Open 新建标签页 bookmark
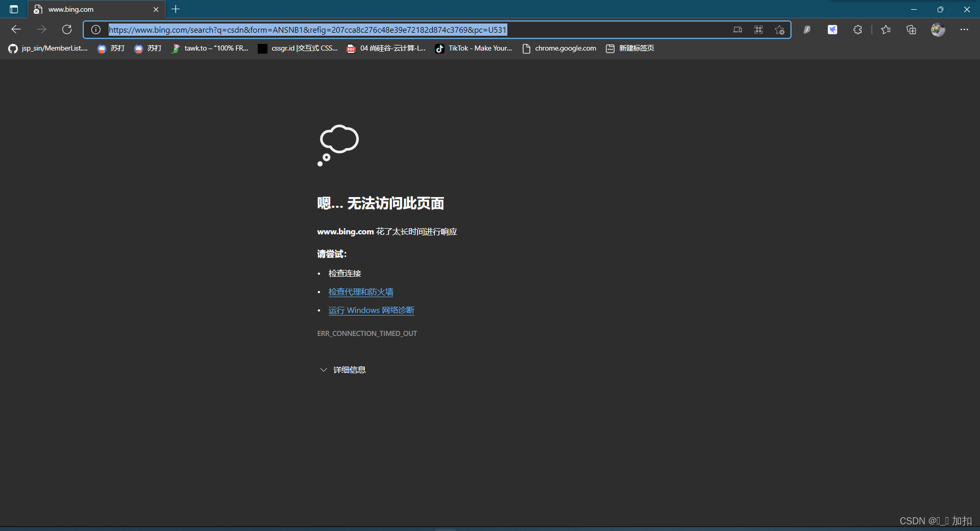 click(x=630, y=48)
